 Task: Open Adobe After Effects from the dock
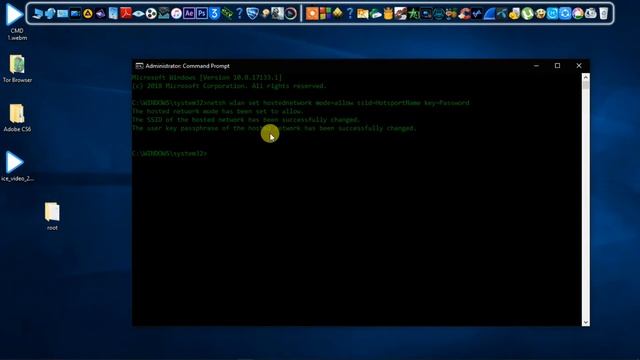[189, 13]
